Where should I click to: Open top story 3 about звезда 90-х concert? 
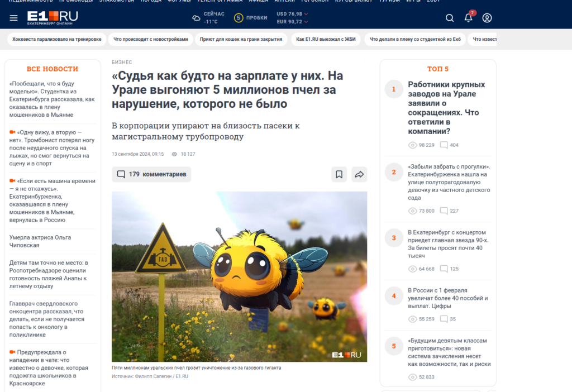click(x=448, y=244)
